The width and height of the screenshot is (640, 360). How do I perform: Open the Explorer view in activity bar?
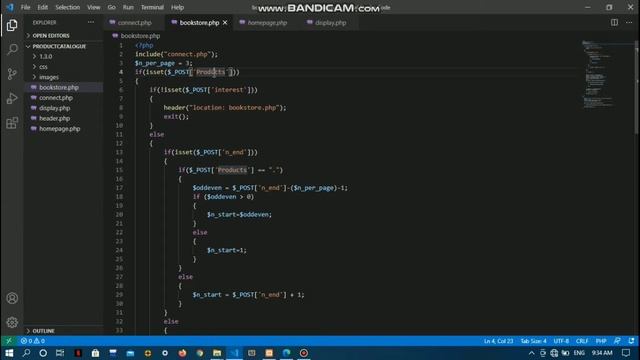click(12, 25)
